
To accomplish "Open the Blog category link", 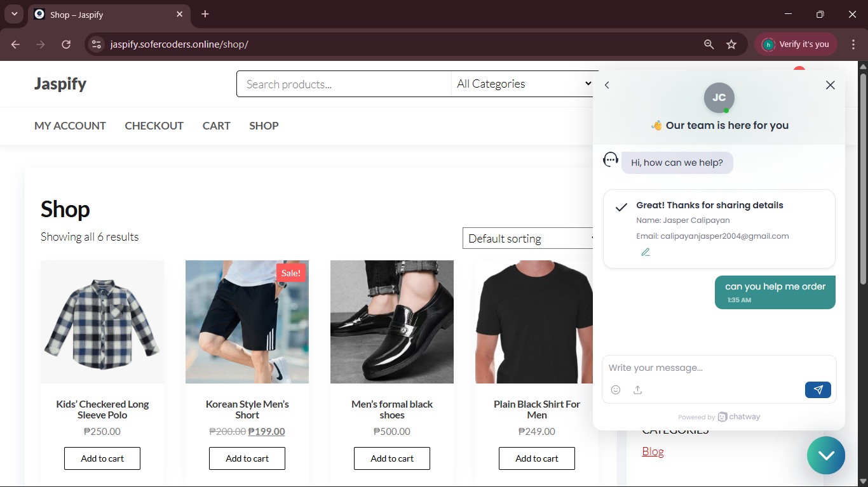I will 653,451.
